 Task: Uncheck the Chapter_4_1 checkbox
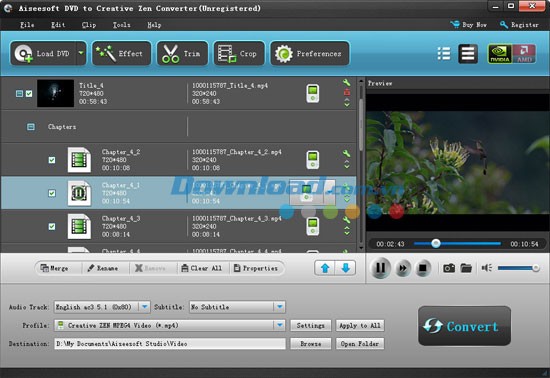[52, 193]
